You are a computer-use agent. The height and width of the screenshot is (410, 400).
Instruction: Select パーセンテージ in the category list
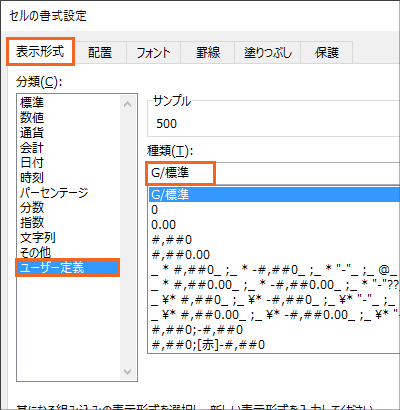[x=54, y=193]
